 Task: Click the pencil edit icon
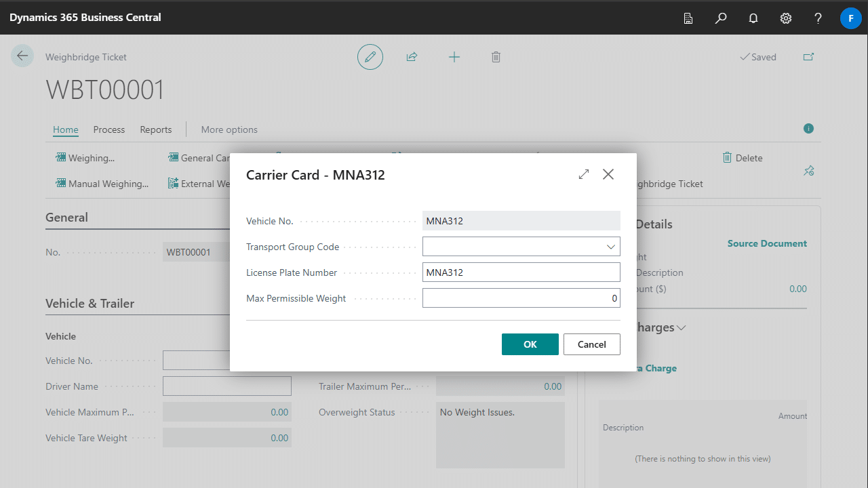(x=370, y=57)
